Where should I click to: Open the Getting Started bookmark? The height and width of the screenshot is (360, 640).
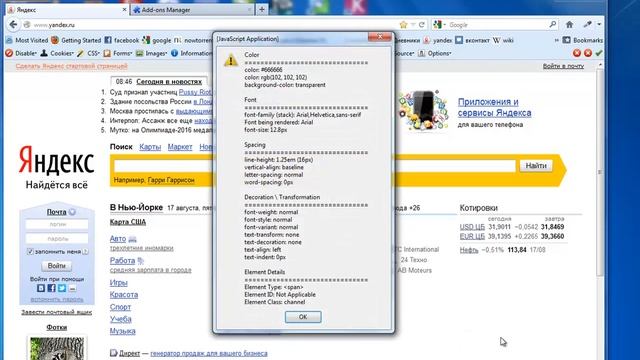coord(76,40)
